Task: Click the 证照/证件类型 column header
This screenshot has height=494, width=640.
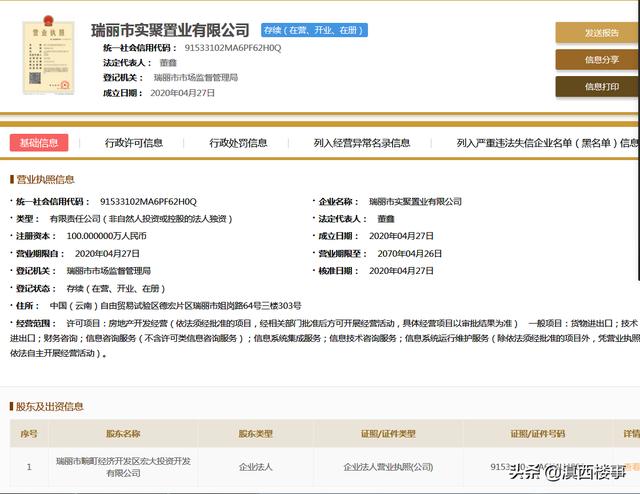Action: click(x=388, y=435)
